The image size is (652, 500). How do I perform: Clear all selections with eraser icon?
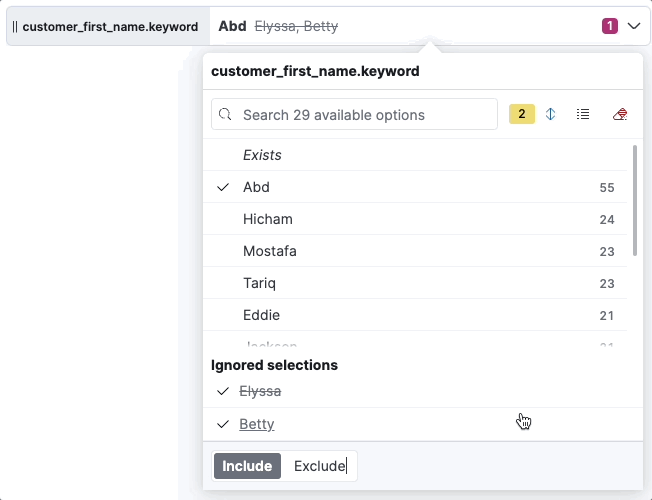click(x=620, y=114)
